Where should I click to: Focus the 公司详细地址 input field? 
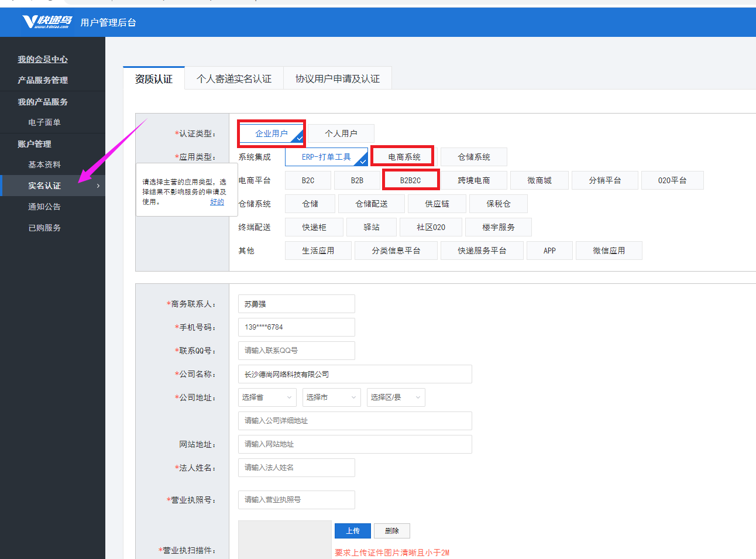[x=355, y=421]
